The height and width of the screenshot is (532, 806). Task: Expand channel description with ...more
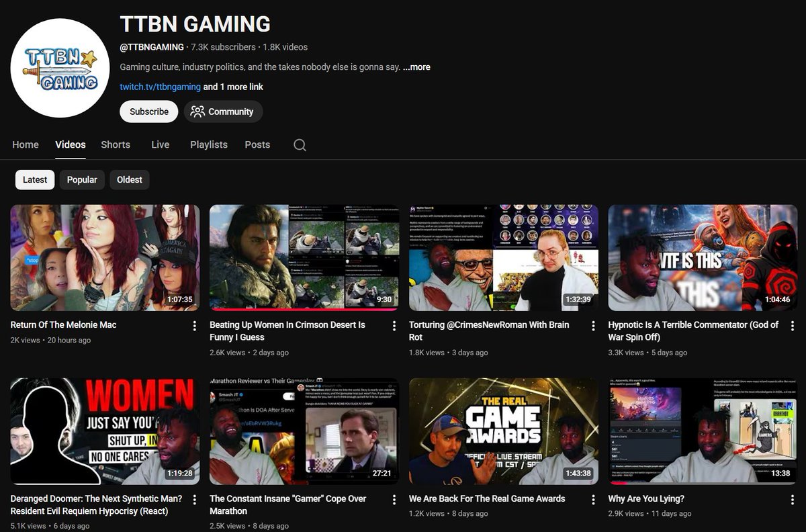(416, 67)
